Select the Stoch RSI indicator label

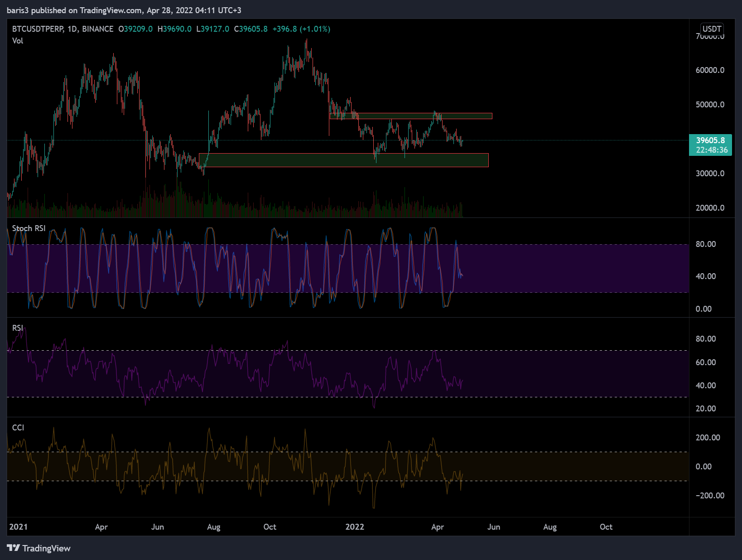pos(29,228)
